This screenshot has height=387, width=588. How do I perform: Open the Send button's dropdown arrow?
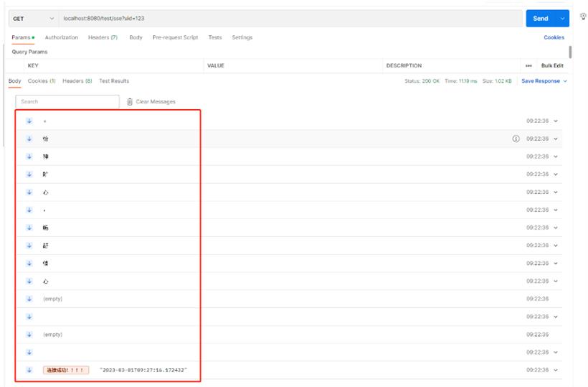point(562,19)
